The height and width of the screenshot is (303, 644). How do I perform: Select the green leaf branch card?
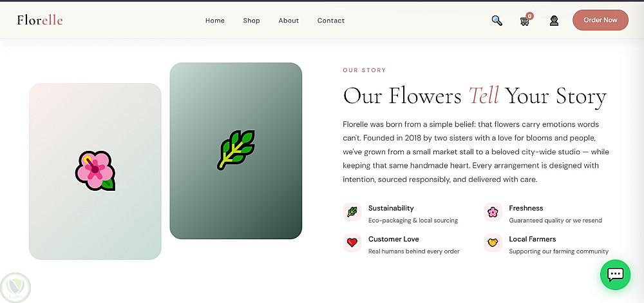point(236,151)
